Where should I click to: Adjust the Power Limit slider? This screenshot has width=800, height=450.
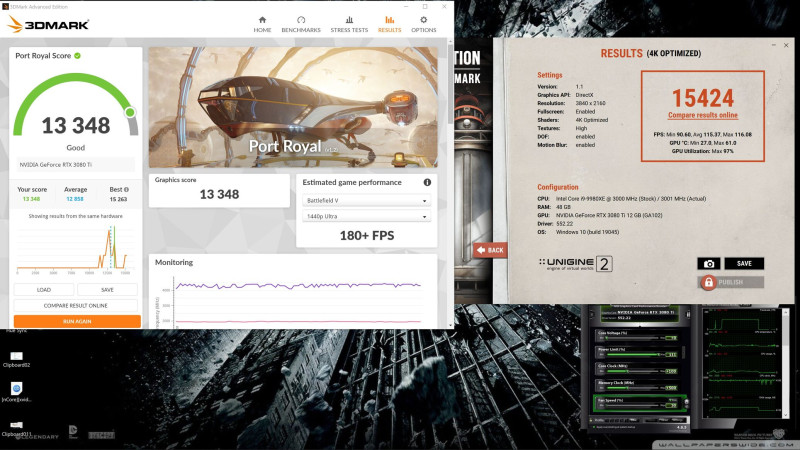[x=631, y=355]
